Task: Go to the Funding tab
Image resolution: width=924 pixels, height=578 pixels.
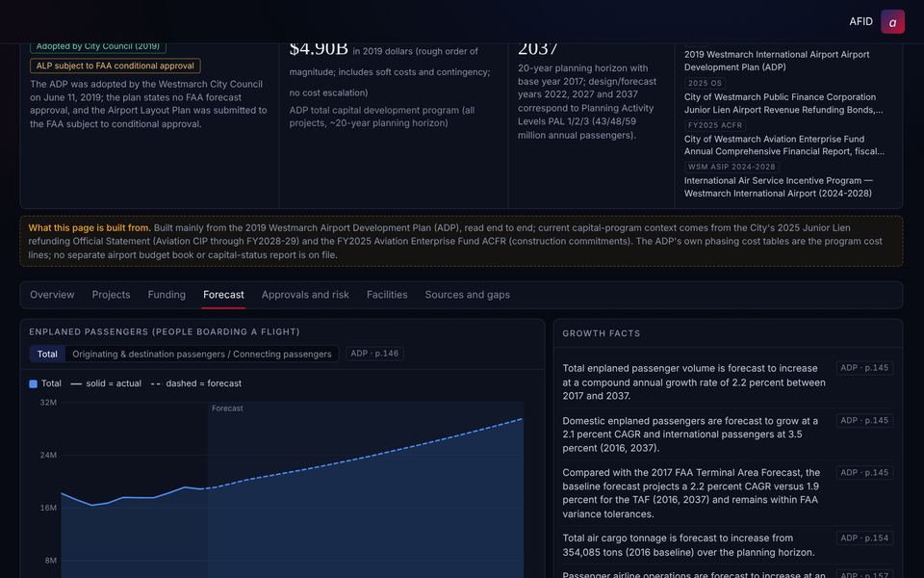Action: coord(167,295)
